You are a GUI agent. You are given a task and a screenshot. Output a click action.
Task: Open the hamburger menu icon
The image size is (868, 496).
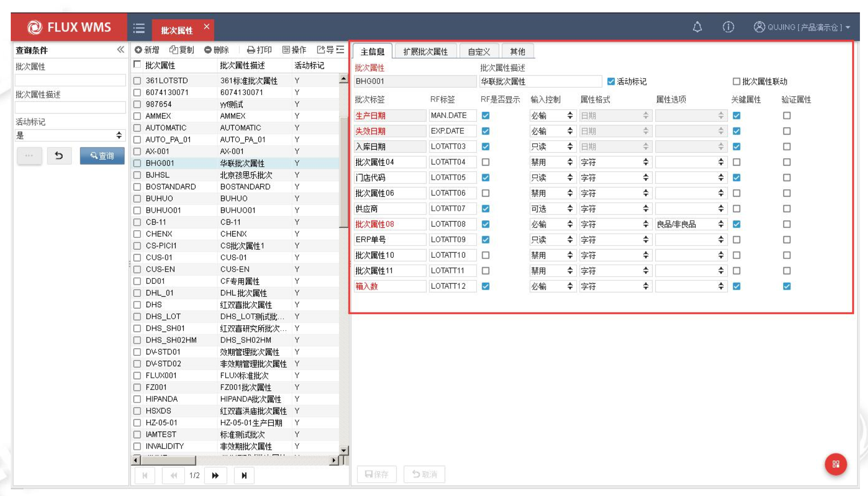click(139, 28)
